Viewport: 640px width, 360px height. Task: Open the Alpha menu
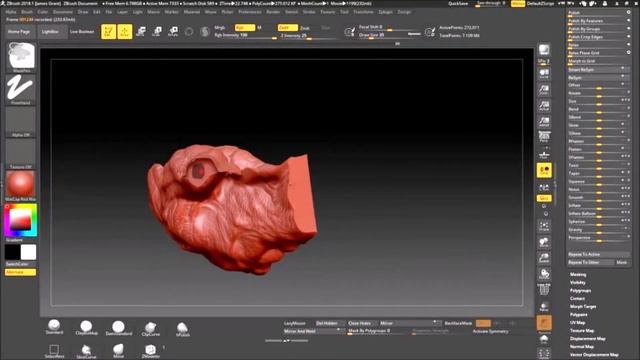click(x=11, y=12)
